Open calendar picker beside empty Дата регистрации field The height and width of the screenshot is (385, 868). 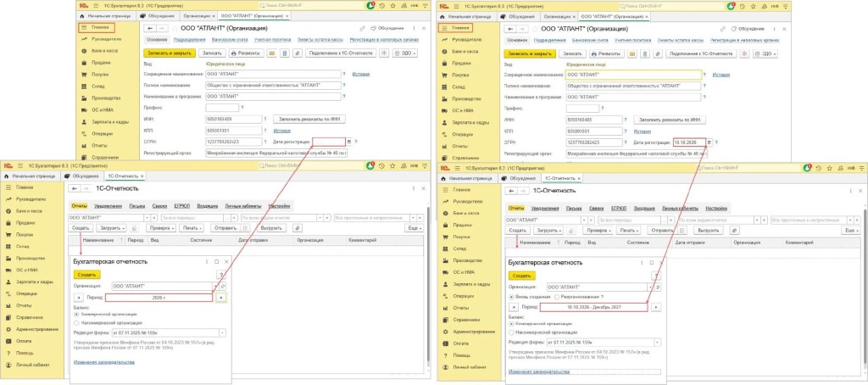[x=348, y=142]
